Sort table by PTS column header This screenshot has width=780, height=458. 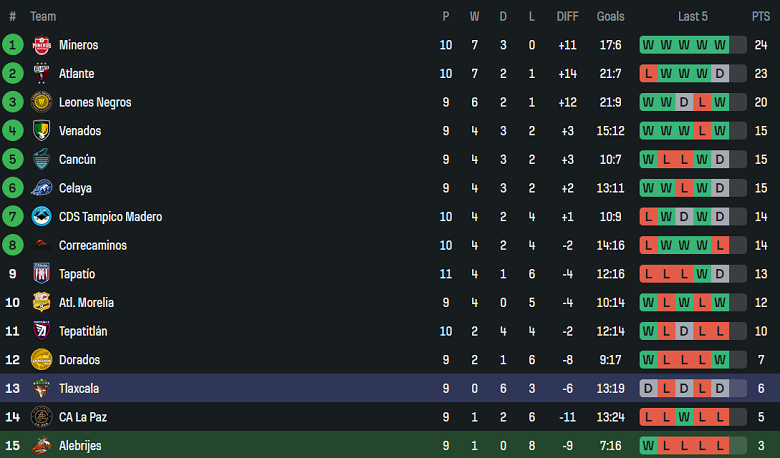pos(761,16)
